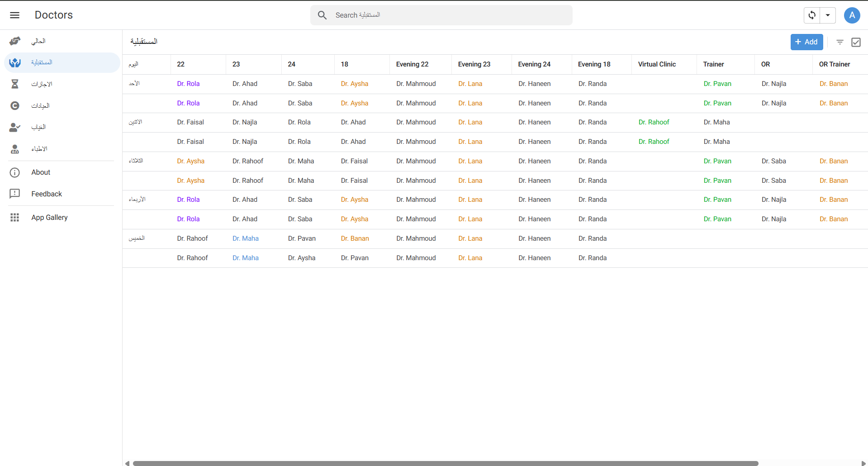Click the الغياب person-check sidebar icon
Viewport: 868px width, 466px height.
pyautogui.click(x=15, y=127)
